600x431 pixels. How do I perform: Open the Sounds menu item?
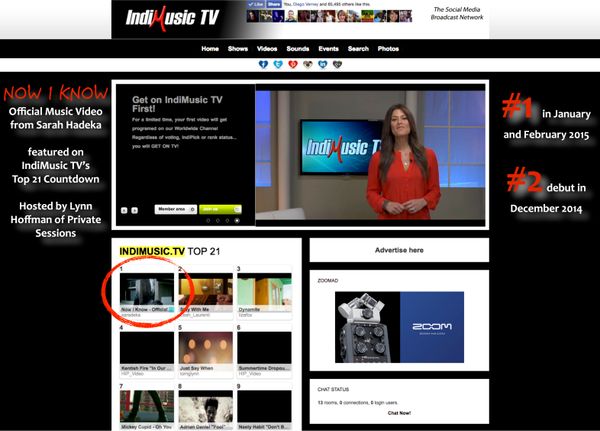click(298, 49)
